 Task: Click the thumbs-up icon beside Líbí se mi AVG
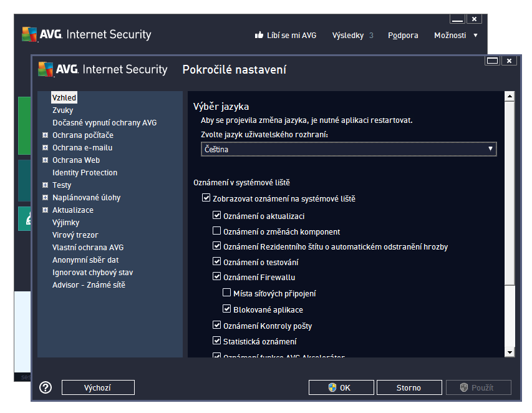[259, 35]
